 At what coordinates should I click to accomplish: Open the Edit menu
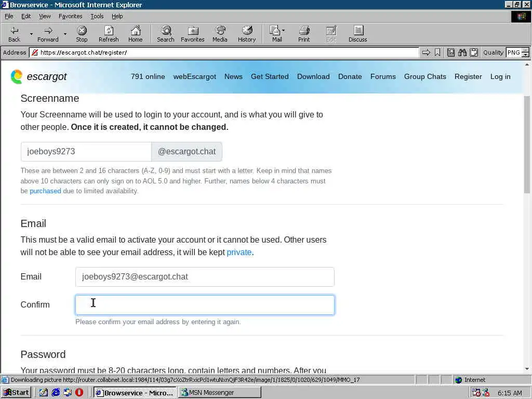click(x=26, y=16)
